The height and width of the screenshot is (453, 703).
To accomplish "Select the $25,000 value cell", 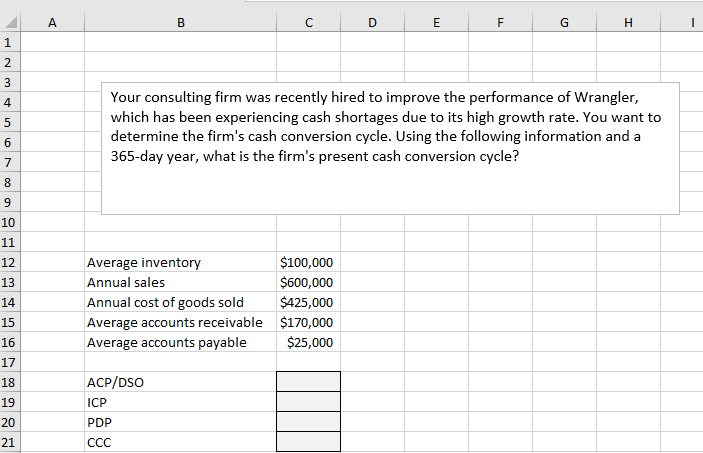I will 308,342.
